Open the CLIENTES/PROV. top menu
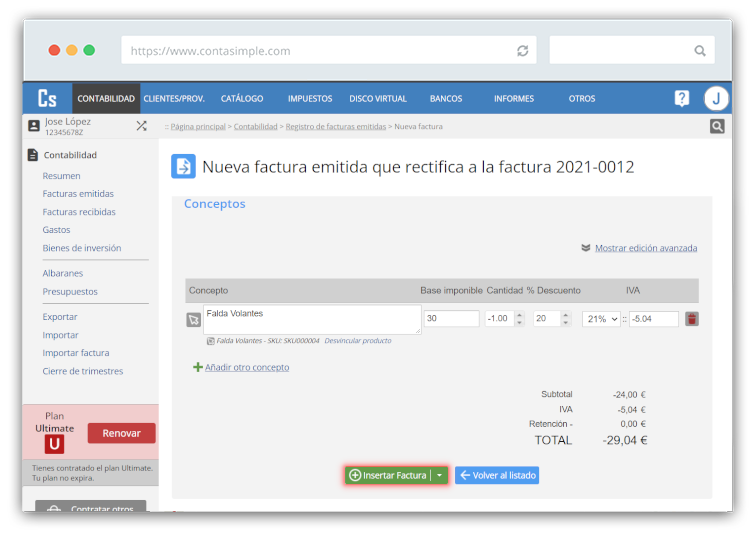 click(174, 98)
